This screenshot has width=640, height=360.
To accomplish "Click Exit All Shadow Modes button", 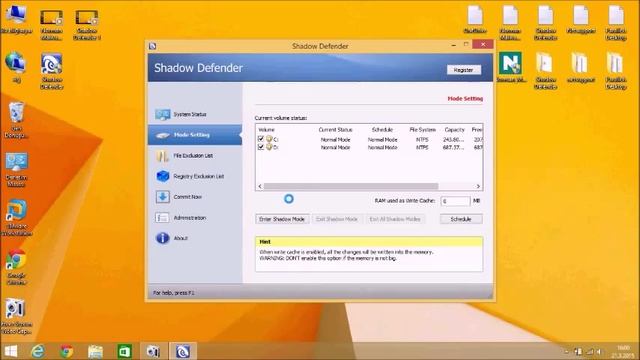I will tap(395, 219).
